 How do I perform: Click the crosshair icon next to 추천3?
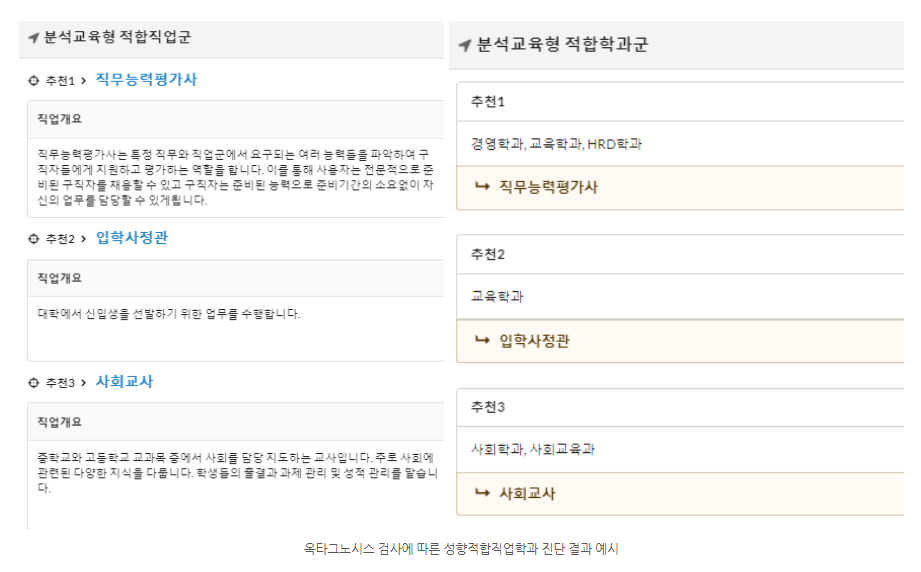(x=33, y=383)
